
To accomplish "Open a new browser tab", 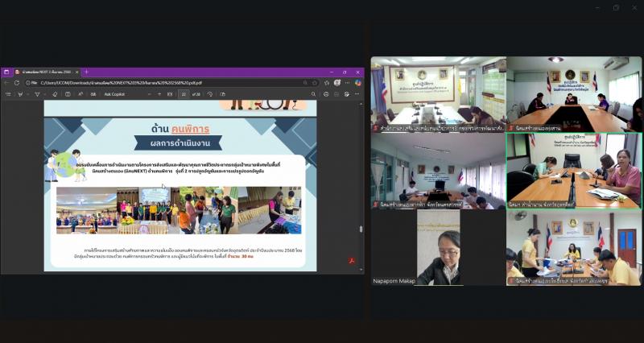I will (87, 72).
